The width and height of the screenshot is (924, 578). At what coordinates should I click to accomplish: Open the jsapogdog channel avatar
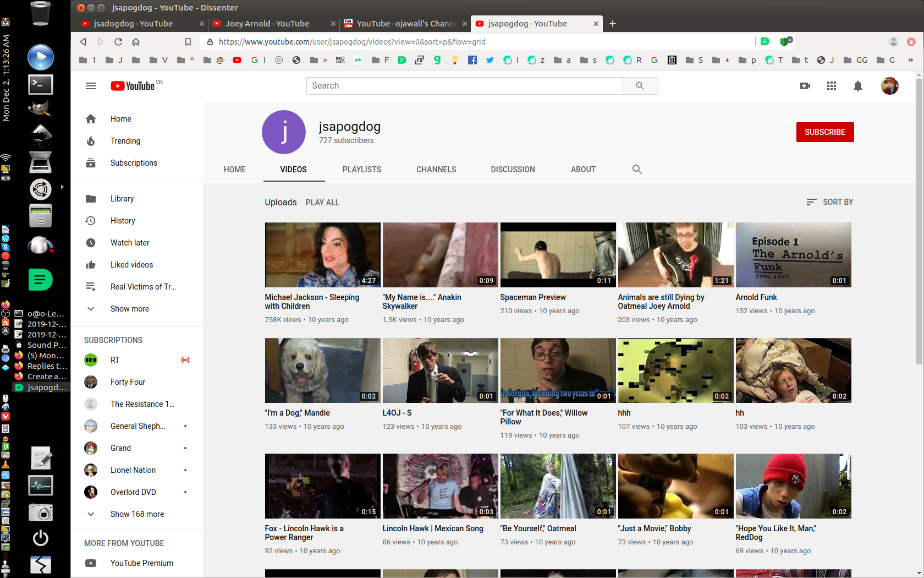[x=284, y=132]
